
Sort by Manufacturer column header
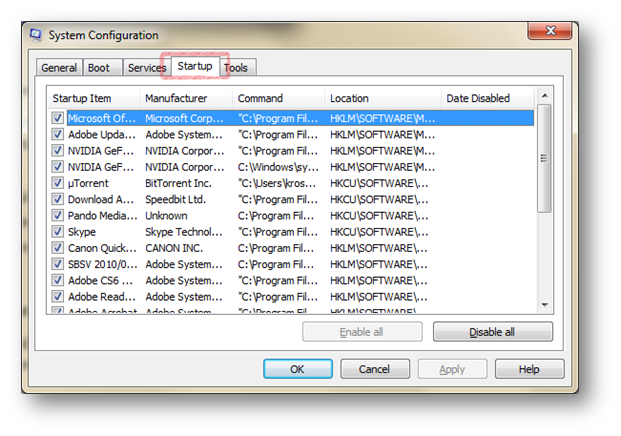click(x=186, y=98)
